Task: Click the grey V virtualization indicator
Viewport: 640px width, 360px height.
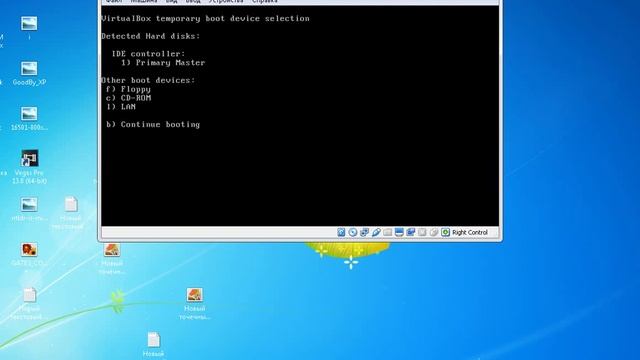Action: 422,232
